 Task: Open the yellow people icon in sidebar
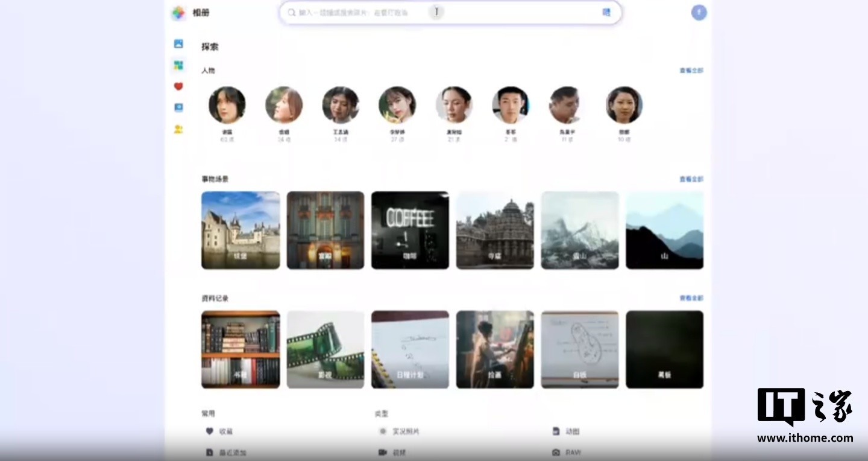[178, 129]
